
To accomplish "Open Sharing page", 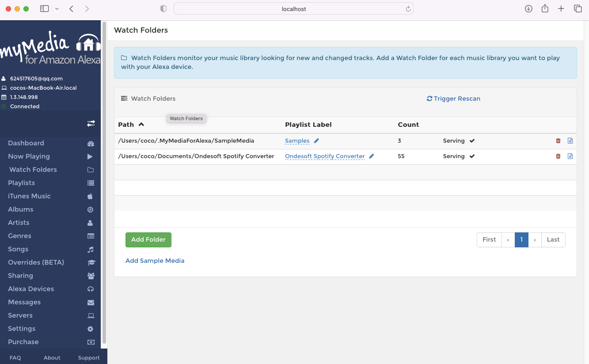I will tap(20, 276).
